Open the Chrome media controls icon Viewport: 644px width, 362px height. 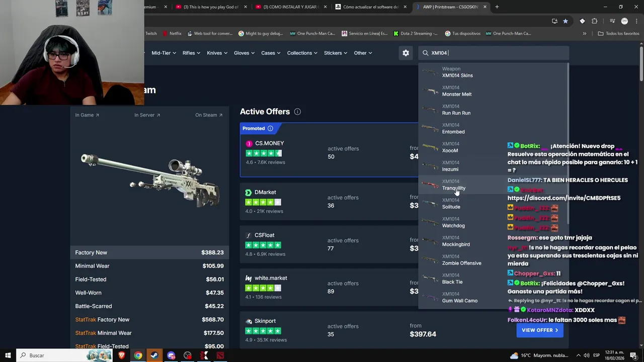click(612, 21)
